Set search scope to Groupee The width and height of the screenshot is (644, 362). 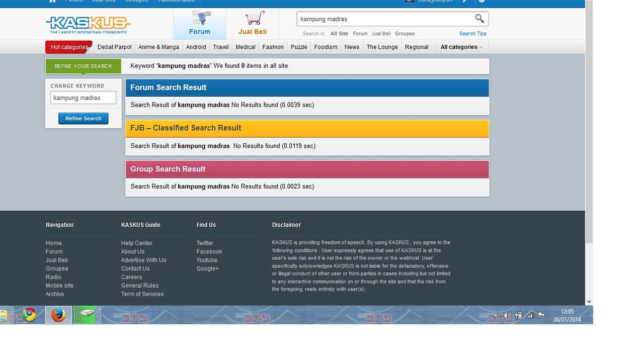tap(405, 34)
